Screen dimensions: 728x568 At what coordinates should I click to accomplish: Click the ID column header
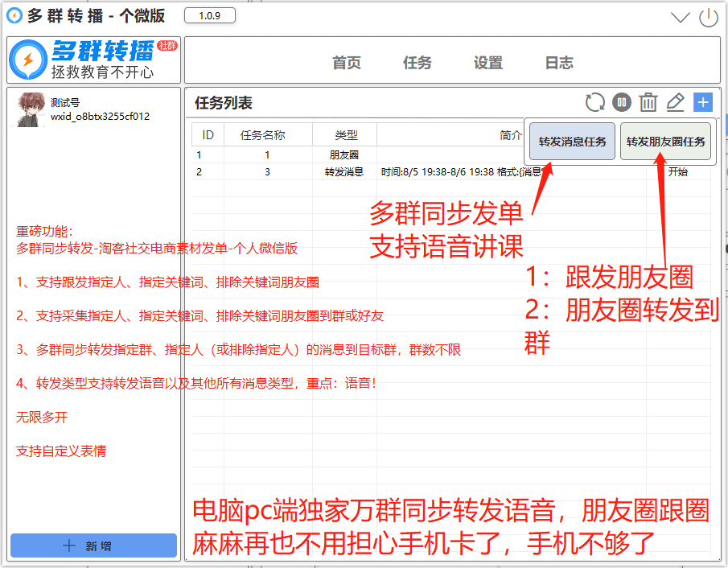(208, 135)
